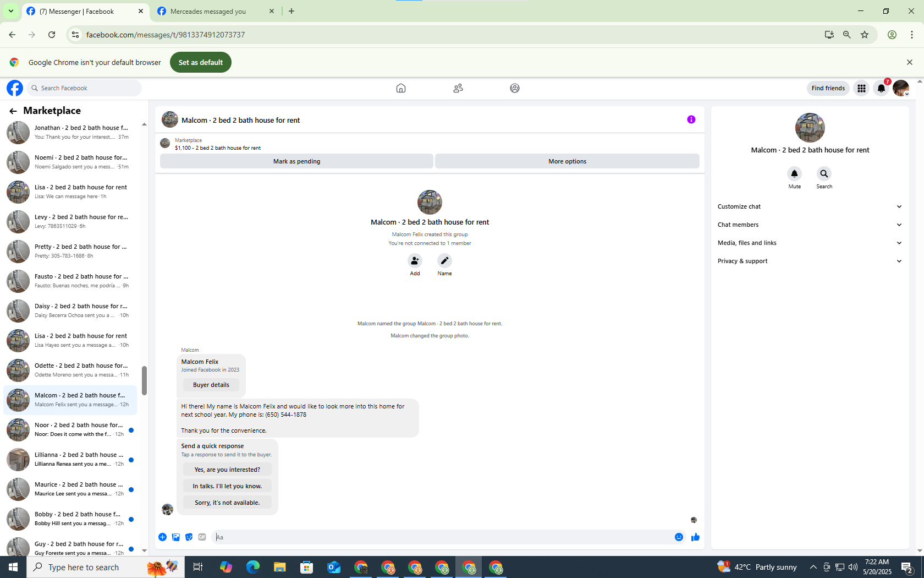Open the Facebook menu grid icon
924x578 pixels.
pos(861,88)
